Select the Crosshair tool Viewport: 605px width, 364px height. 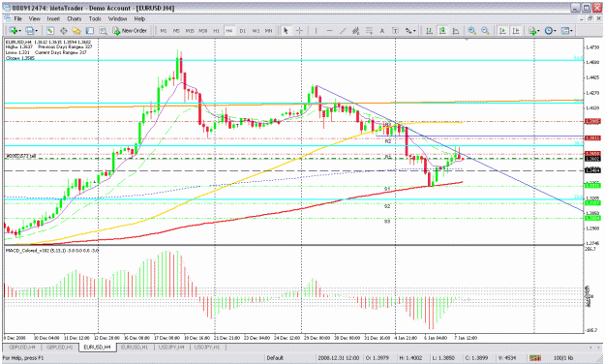click(x=299, y=30)
